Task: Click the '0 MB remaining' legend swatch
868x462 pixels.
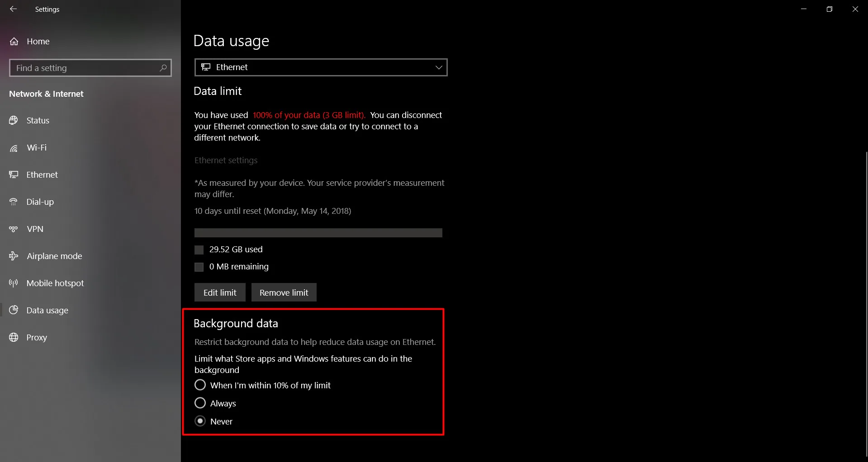Action: click(x=199, y=267)
